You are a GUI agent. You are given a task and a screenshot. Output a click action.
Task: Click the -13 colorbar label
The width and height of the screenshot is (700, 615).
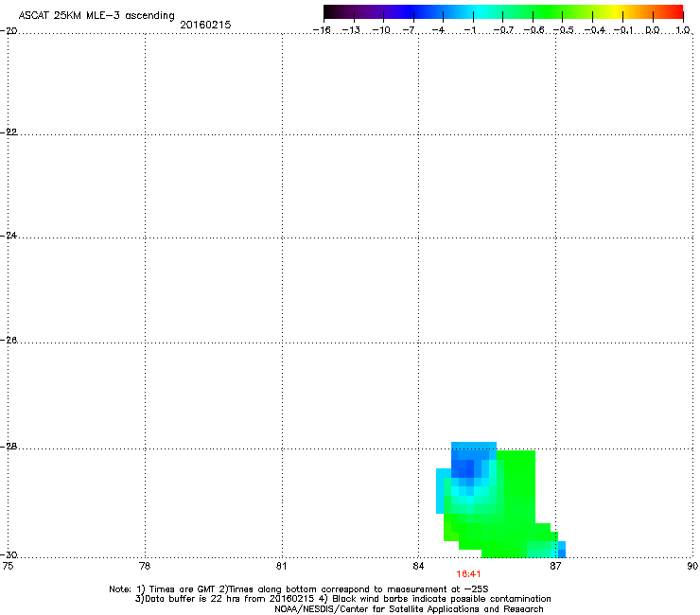[351, 30]
